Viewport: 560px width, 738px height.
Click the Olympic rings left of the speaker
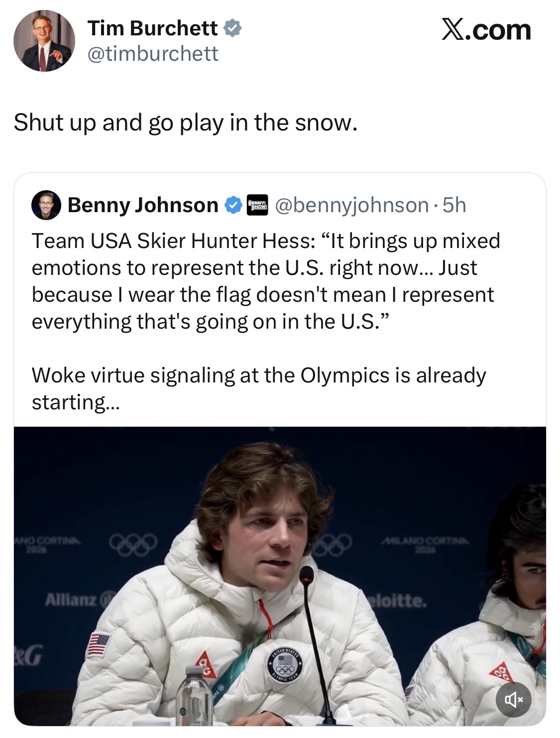(x=133, y=544)
